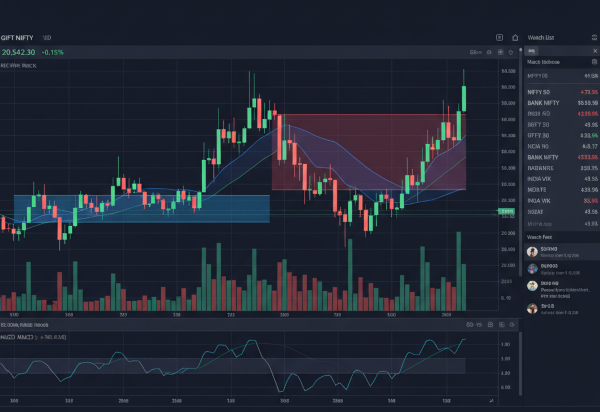Click the main chart's vertical scrollbar
The width and height of the screenshot is (600, 412).
(520, 163)
